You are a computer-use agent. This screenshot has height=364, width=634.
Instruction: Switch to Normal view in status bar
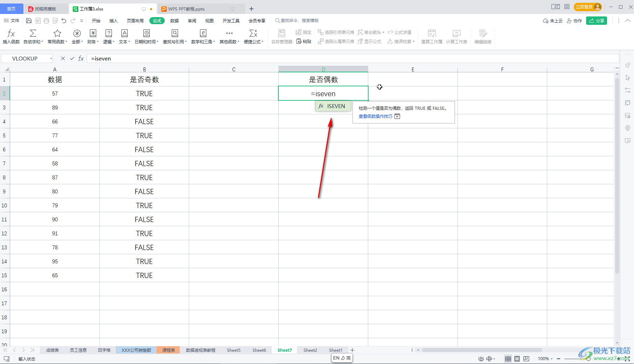click(508, 359)
